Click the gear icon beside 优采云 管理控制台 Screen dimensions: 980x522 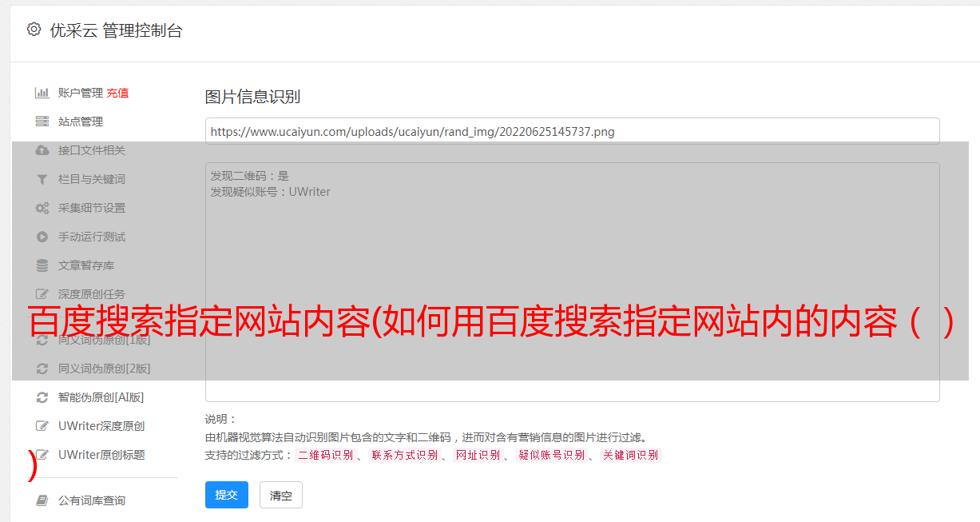pyautogui.click(x=34, y=30)
